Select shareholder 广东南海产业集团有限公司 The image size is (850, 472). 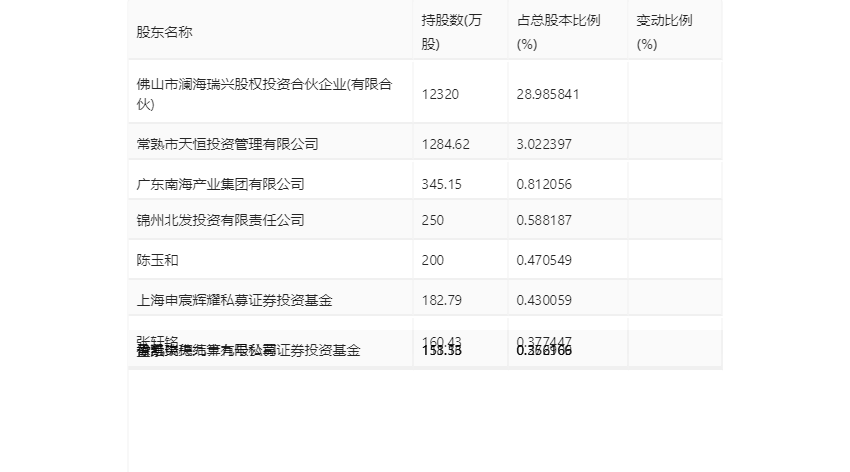220,184
